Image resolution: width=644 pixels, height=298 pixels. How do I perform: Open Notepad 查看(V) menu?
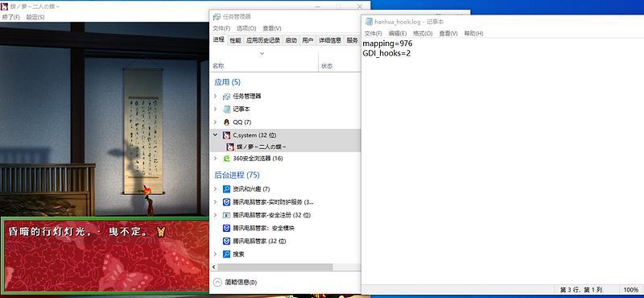(x=448, y=33)
